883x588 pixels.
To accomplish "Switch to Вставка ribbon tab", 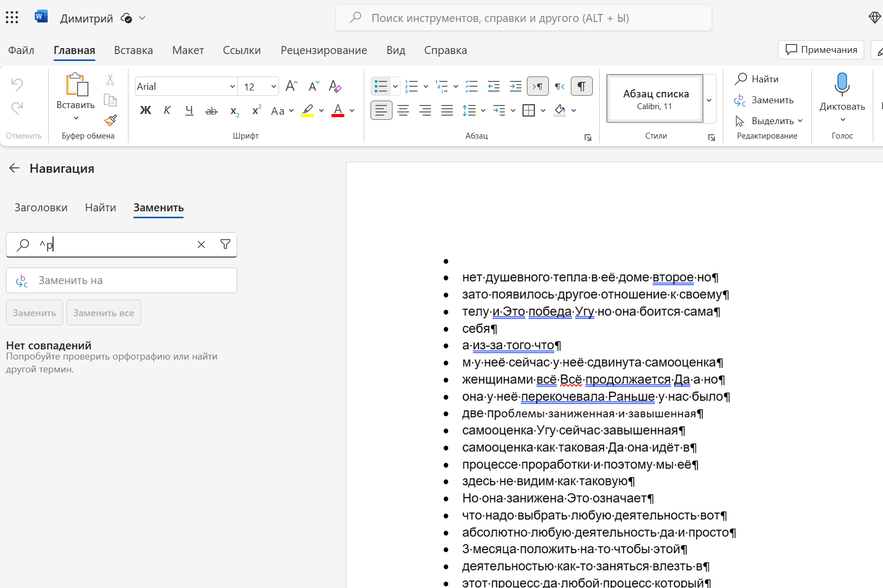I will [133, 50].
